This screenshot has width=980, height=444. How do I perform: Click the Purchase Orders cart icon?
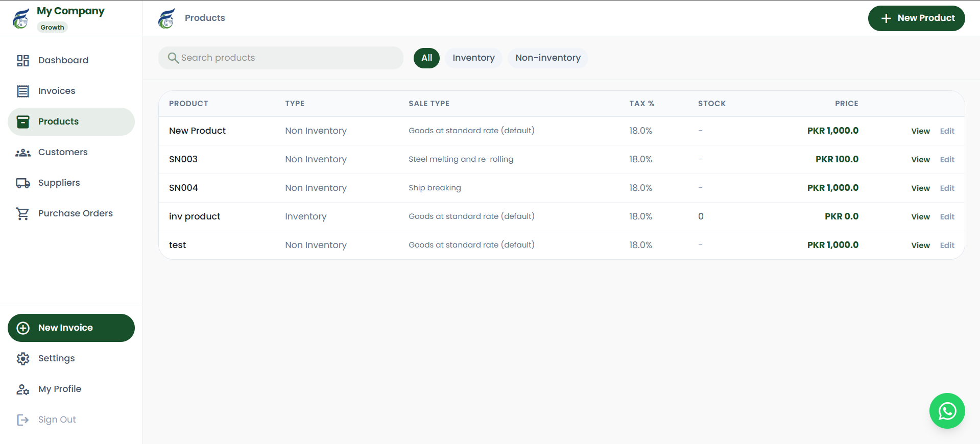coord(23,214)
